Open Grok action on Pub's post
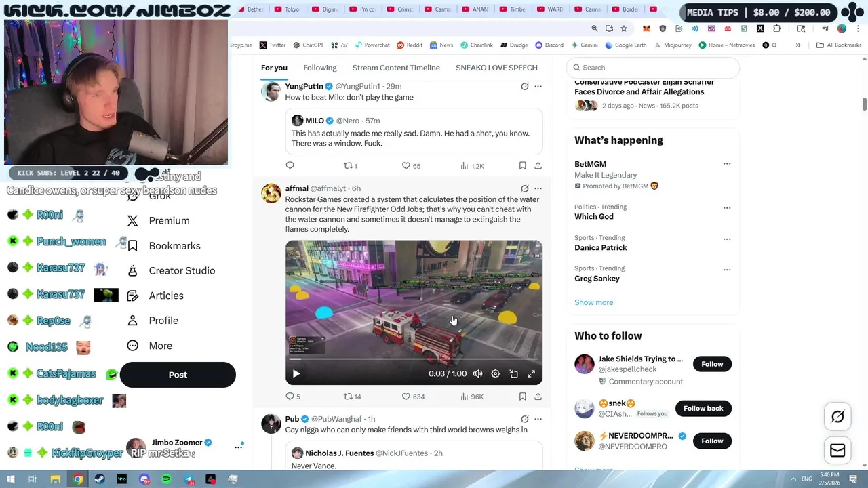 524,419
